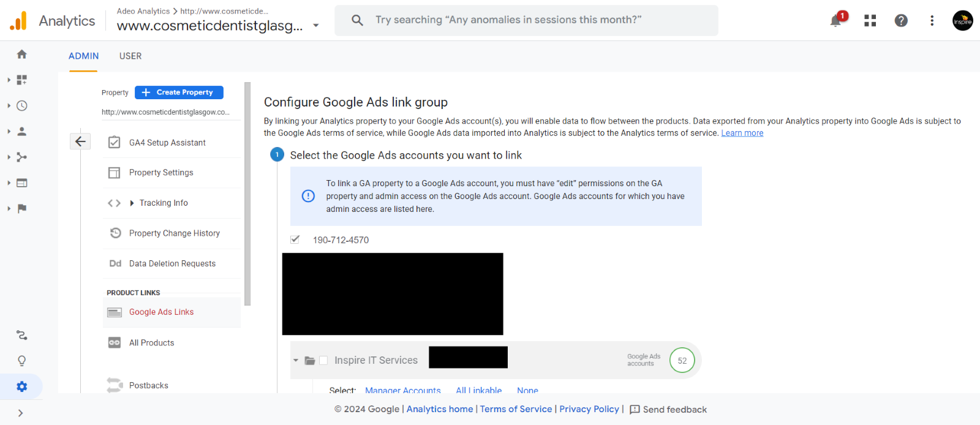Open the Inspire account avatar
This screenshot has height=425, width=980.
tap(963, 21)
